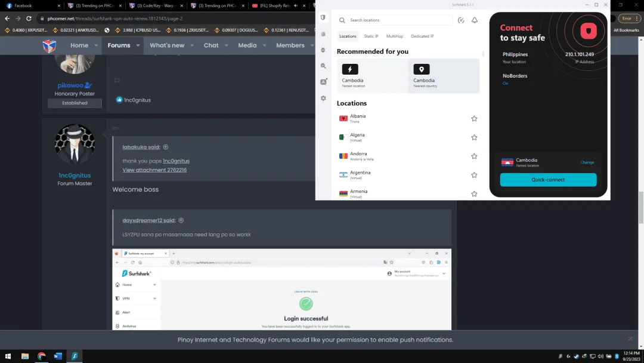Open the profile icon with red dot in Surfshark sidebar
Image resolution: width=644 pixels, height=363 pixels.
coord(324,82)
